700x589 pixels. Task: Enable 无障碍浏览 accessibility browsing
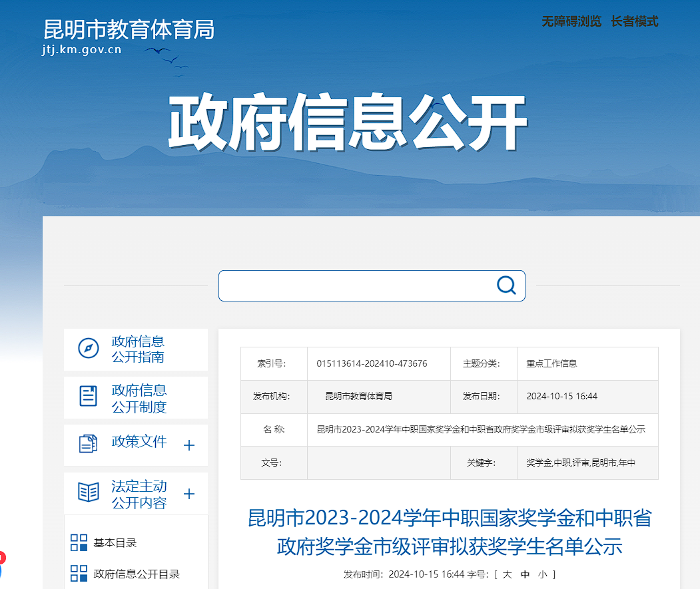571,21
